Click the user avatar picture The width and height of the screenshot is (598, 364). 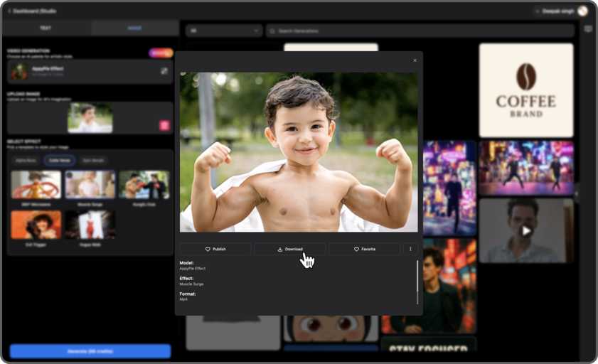coord(583,11)
